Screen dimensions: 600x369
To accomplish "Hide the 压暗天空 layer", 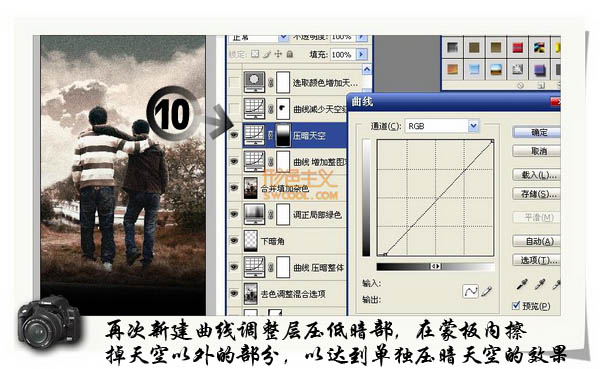I will point(234,135).
